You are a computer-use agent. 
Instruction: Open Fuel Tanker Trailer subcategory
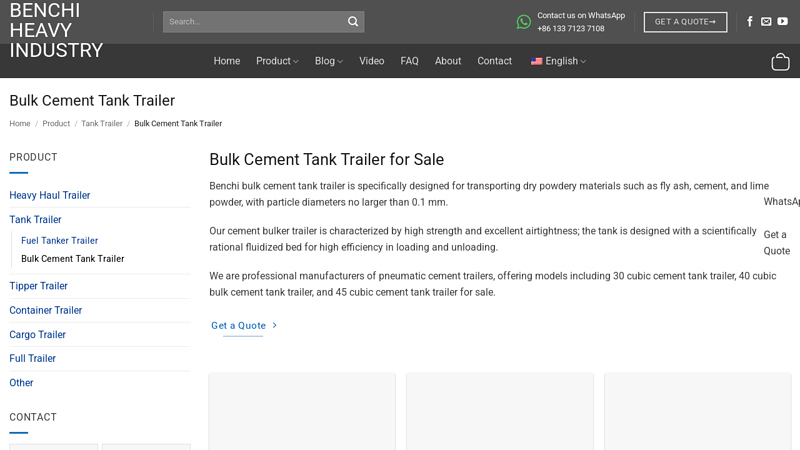59,240
